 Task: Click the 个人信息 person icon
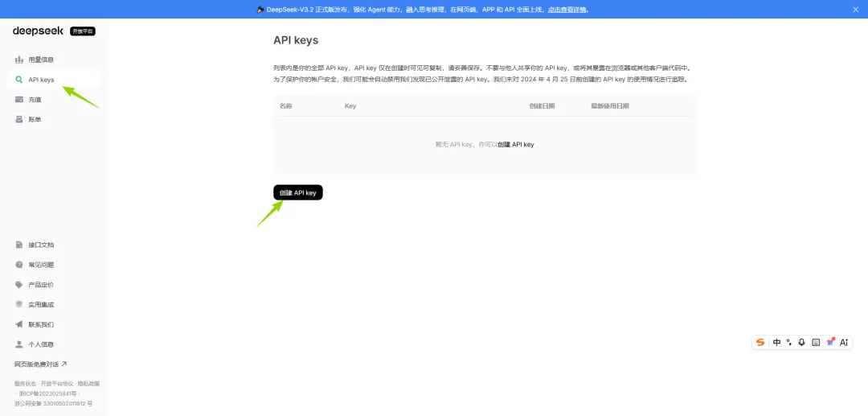(18, 344)
